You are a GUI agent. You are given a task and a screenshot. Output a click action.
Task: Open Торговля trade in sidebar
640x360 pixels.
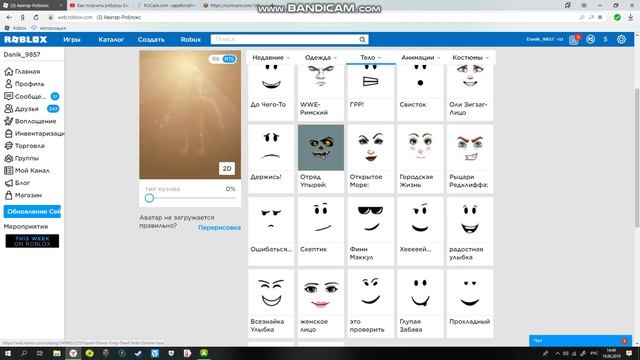[x=24, y=146]
